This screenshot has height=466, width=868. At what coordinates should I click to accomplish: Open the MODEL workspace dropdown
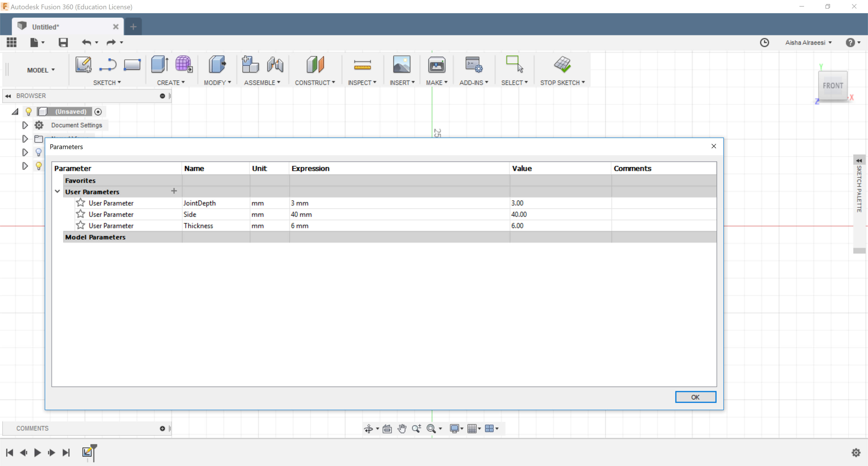[x=40, y=70]
